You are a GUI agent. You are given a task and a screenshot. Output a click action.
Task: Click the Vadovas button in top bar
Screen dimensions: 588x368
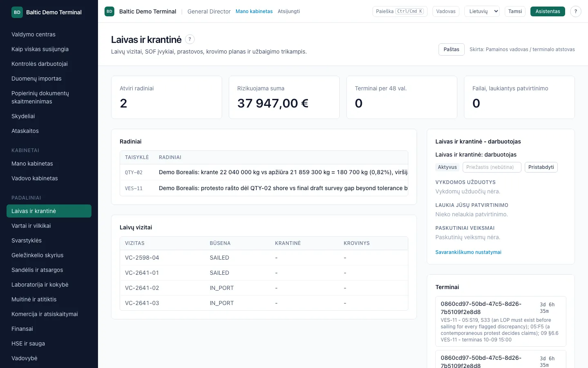click(x=446, y=11)
